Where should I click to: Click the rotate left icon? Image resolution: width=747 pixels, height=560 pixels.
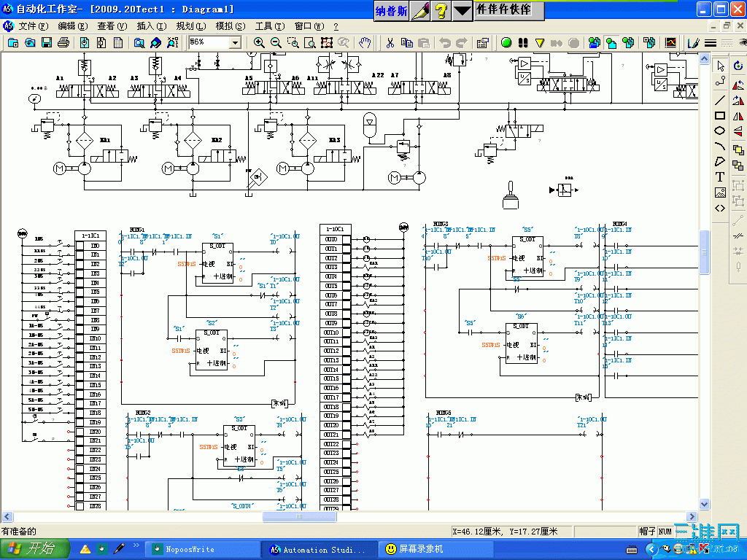tap(738, 85)
